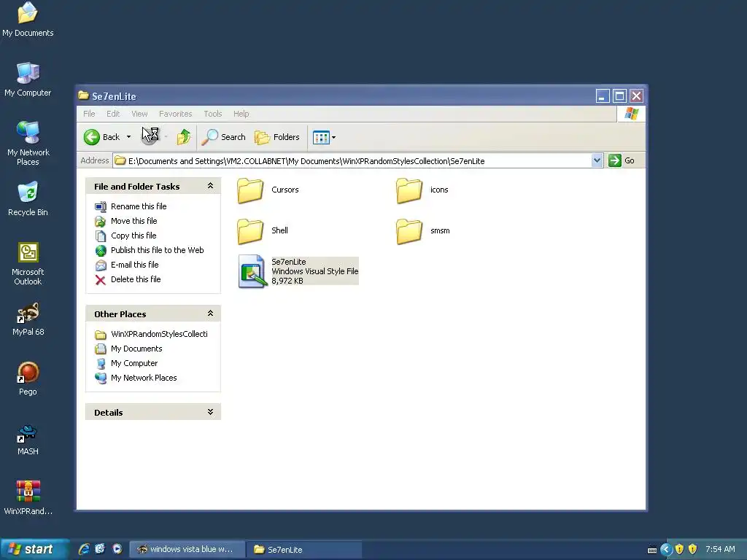Open the Start menu

(34, 549)
